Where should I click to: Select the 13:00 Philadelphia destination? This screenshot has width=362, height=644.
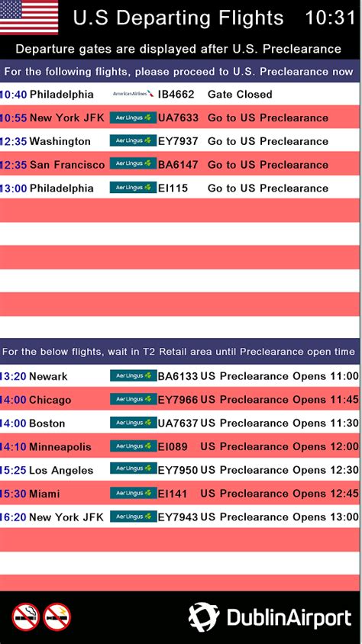[x=62, y=188]
